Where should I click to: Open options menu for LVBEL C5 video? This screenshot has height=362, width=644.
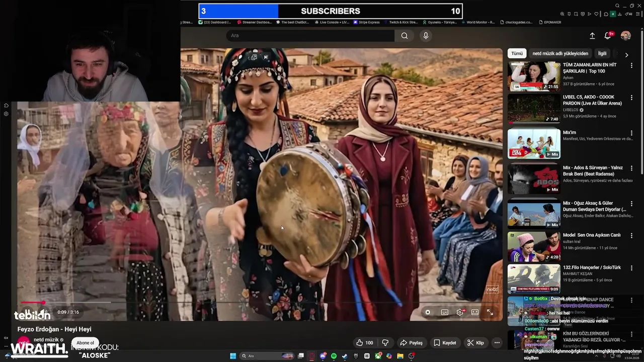click(x=631, y=98)
